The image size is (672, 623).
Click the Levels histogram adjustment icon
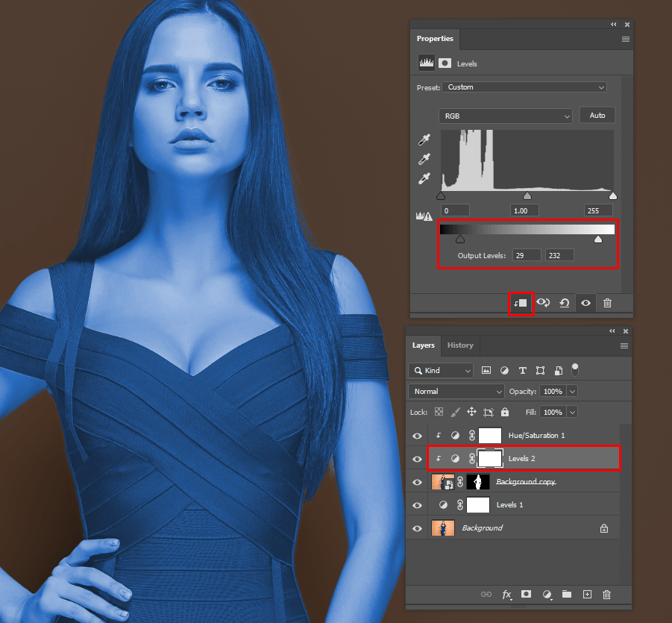pyautogui.click(x=426, y=63)
